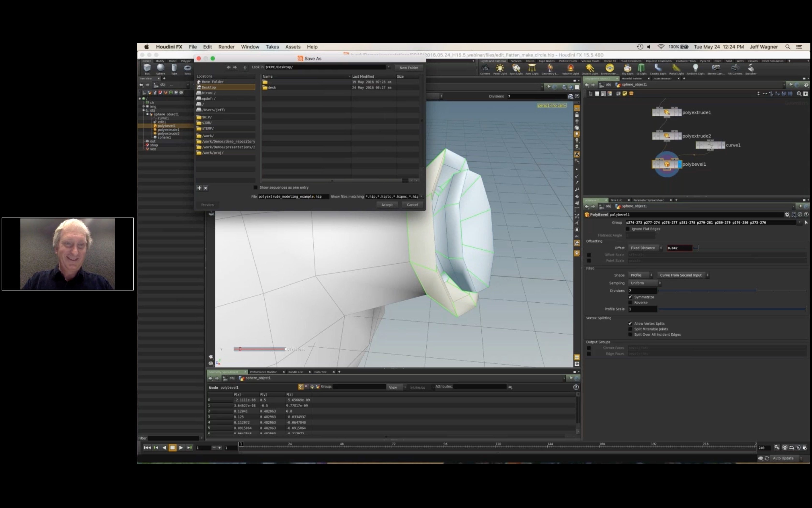Open the Shape Profile dropdown

pos(641,275)
